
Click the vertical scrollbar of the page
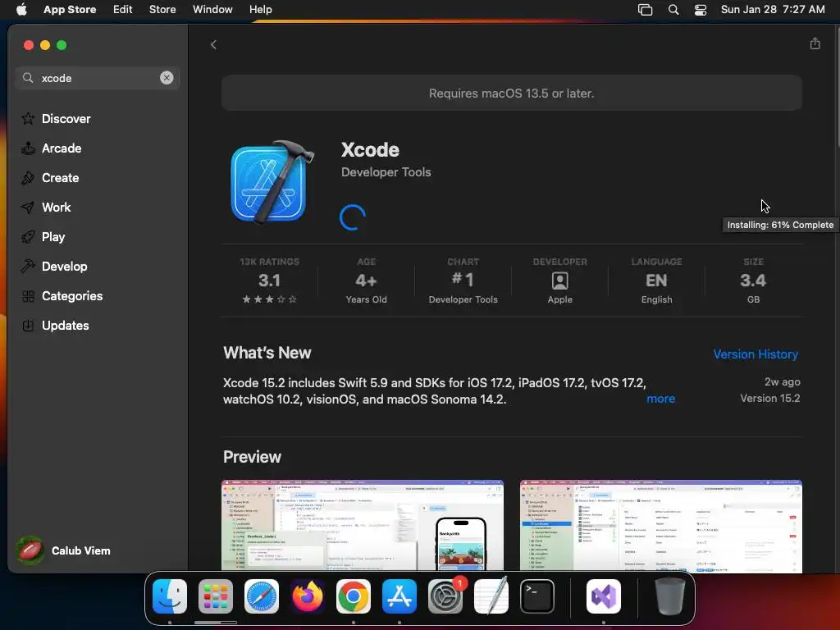coord(837,85)
